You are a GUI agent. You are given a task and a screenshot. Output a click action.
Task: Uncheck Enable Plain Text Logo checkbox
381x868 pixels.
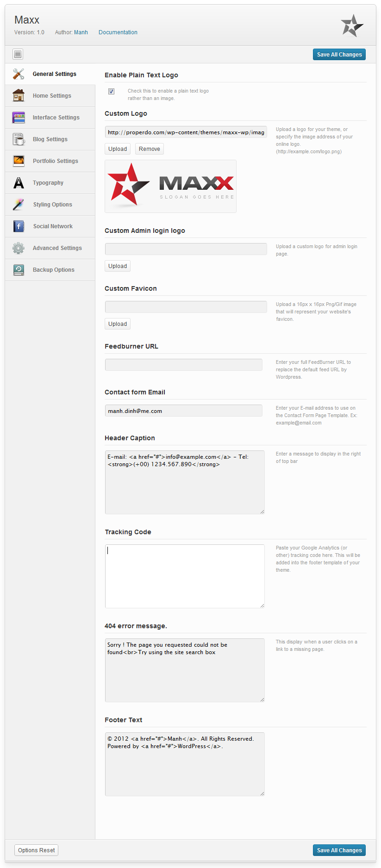tap(111, 91)
